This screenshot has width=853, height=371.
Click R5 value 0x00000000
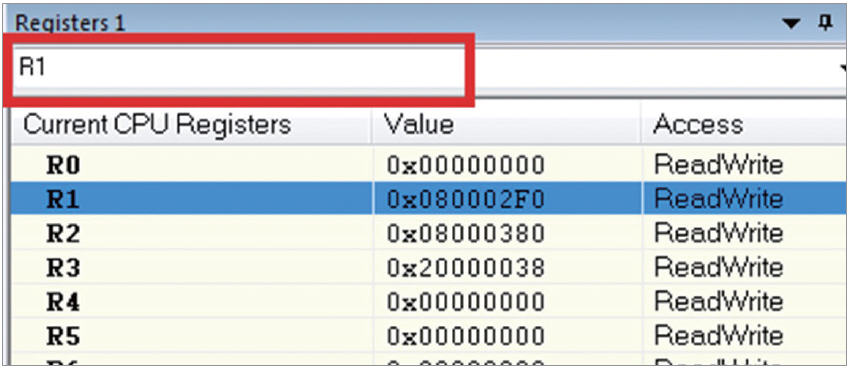point(466,336)
